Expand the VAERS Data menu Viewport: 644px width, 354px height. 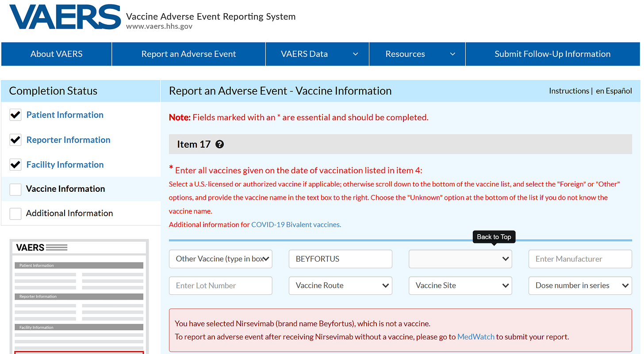(x=317, y=54)
